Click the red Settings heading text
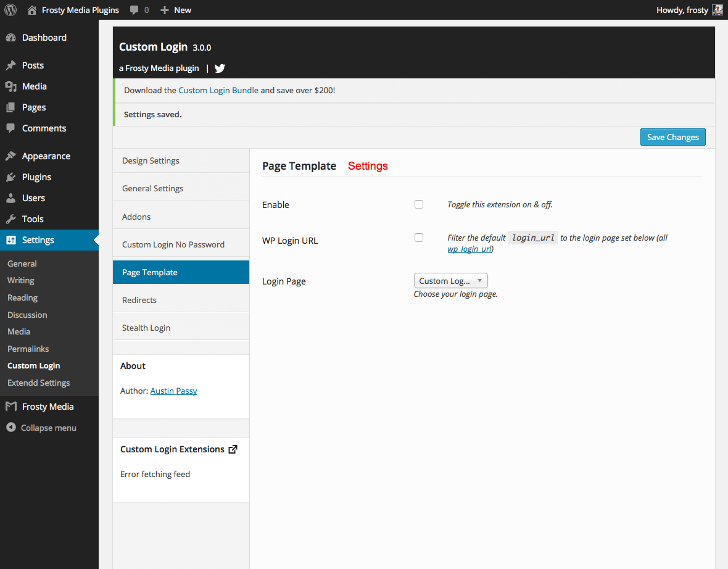The width and height of the screenshot is (728, 569). (x=368, y=166)
